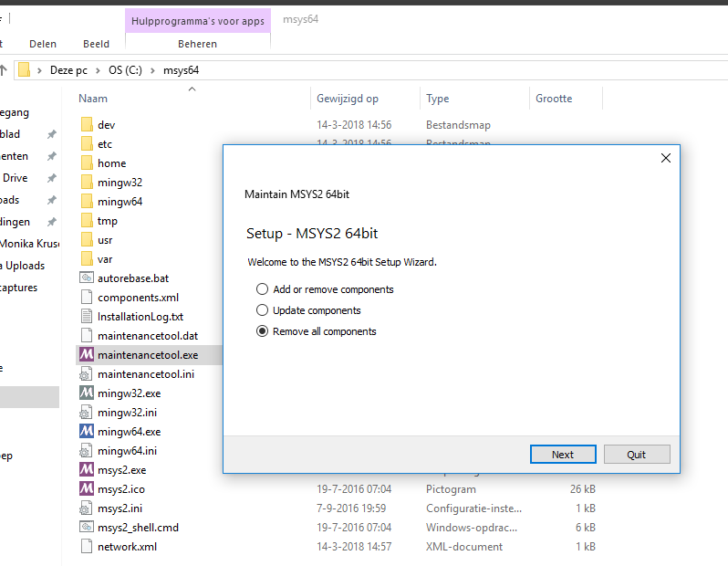Open Uploads in the navigation pane
The image size is (728, 566).
click(23, 266)
